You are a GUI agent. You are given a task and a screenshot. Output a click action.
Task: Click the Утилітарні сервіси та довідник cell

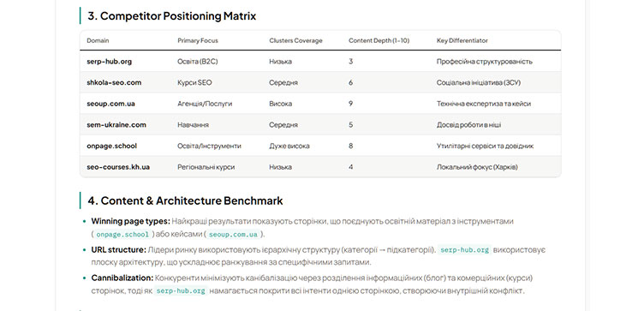pyautogui.click(x=485, y=146)
